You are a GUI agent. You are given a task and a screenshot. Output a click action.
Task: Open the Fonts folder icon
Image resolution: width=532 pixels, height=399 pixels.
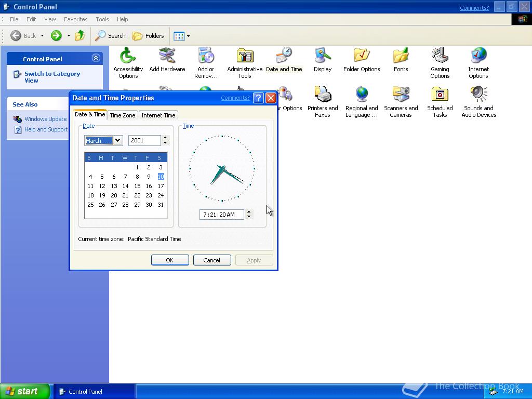pos(401,60)
